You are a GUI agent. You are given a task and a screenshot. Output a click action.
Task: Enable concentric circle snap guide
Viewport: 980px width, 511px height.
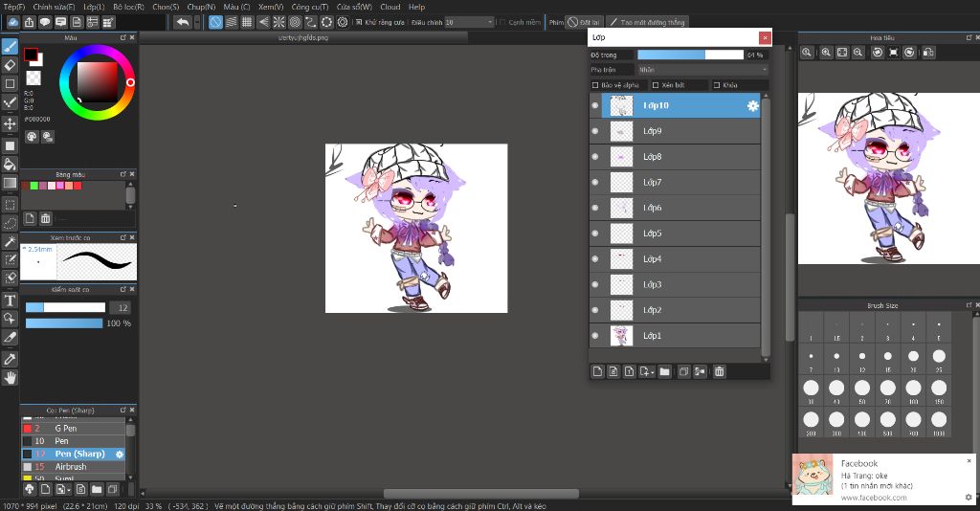tap(295, 22)
